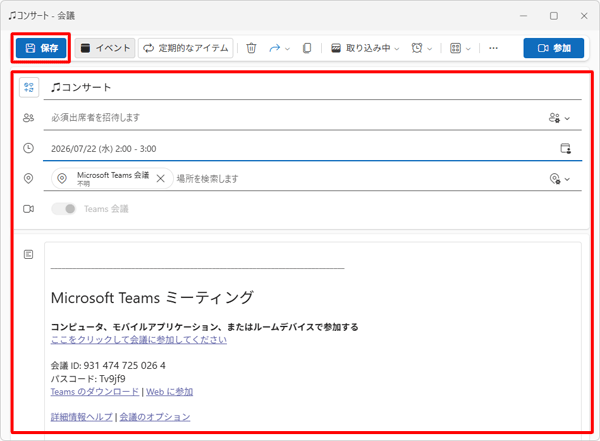Minimize the コンサート meeting window
This screenshot has width=600, height=441.
pyautogui.click(x=523, y=16)
